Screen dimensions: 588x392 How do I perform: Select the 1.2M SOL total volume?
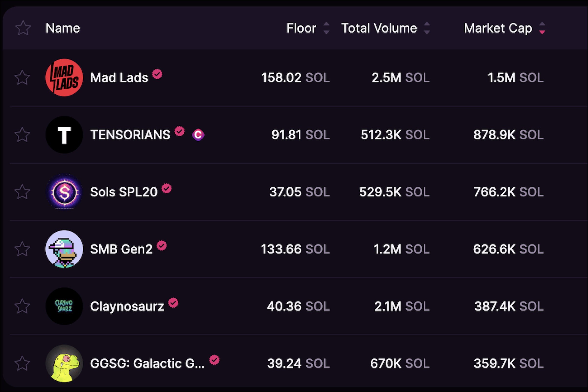402,249
